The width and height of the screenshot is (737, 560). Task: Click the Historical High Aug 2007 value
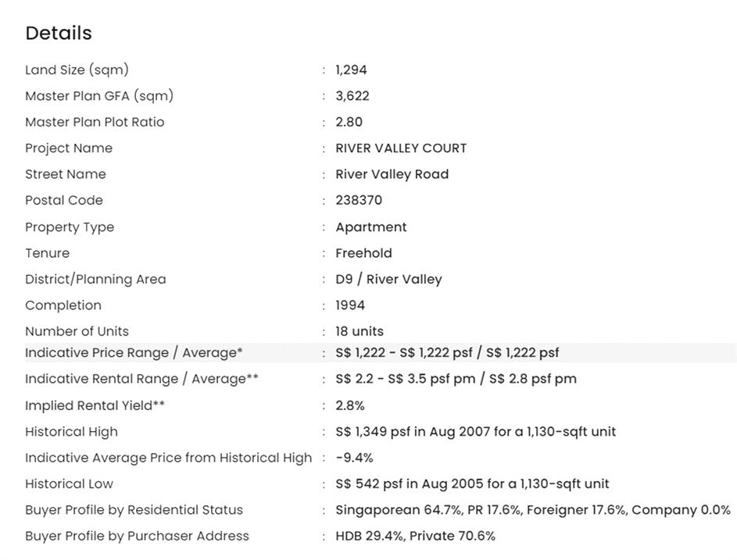475,431
